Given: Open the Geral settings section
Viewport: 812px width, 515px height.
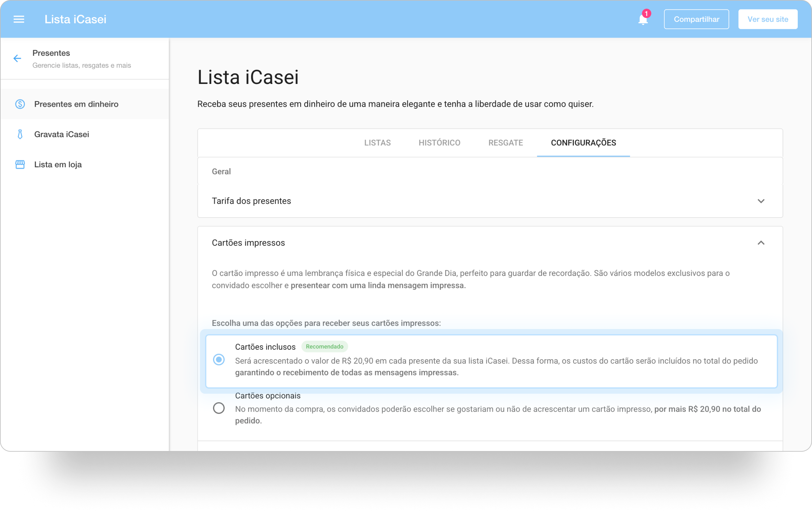Looking at the screenshot, I should pyautogui.click(x=221, y=171).
